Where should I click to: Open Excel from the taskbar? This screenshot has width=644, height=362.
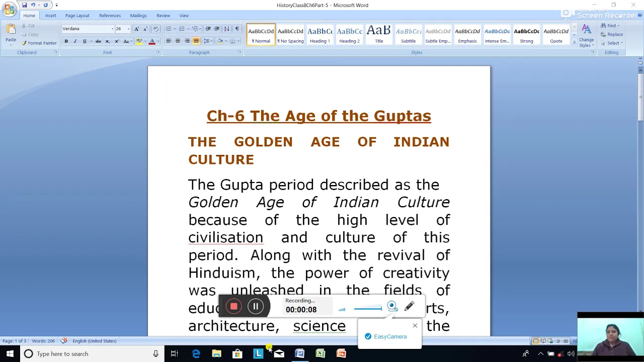click(320, 354)
